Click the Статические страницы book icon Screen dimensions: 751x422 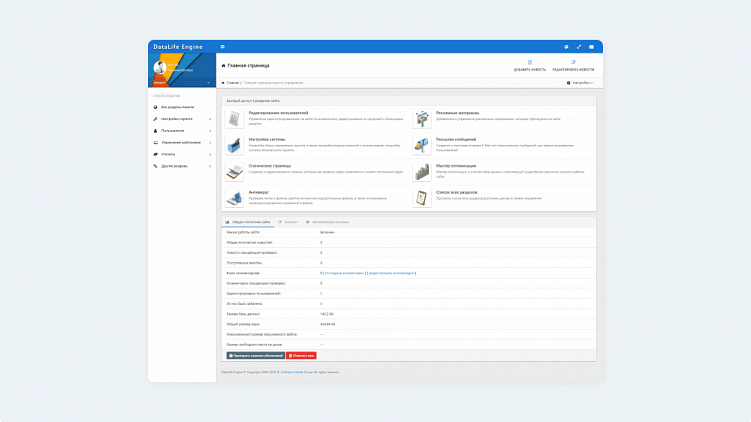click(234, 172)
